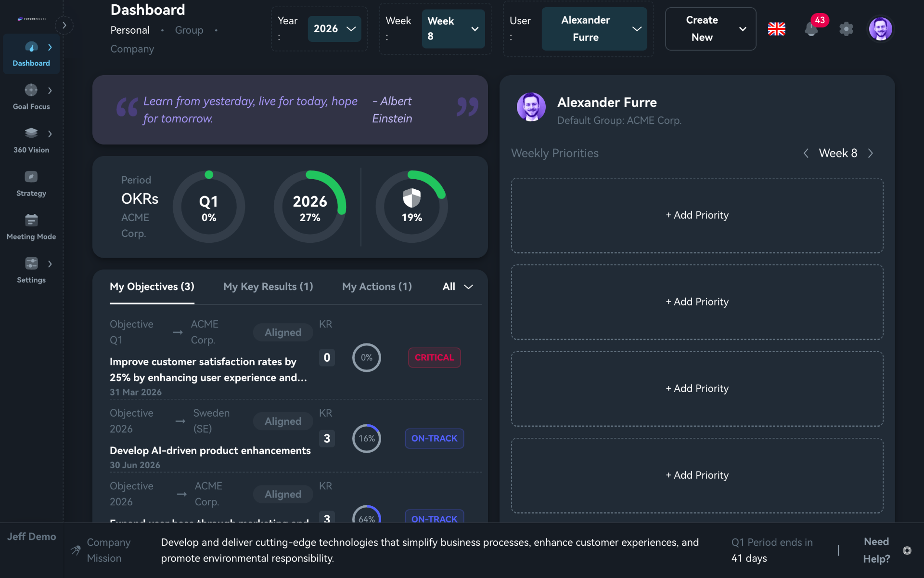Open the UK flag language selector
Screen dimensions: 924x578
[776, 29]
